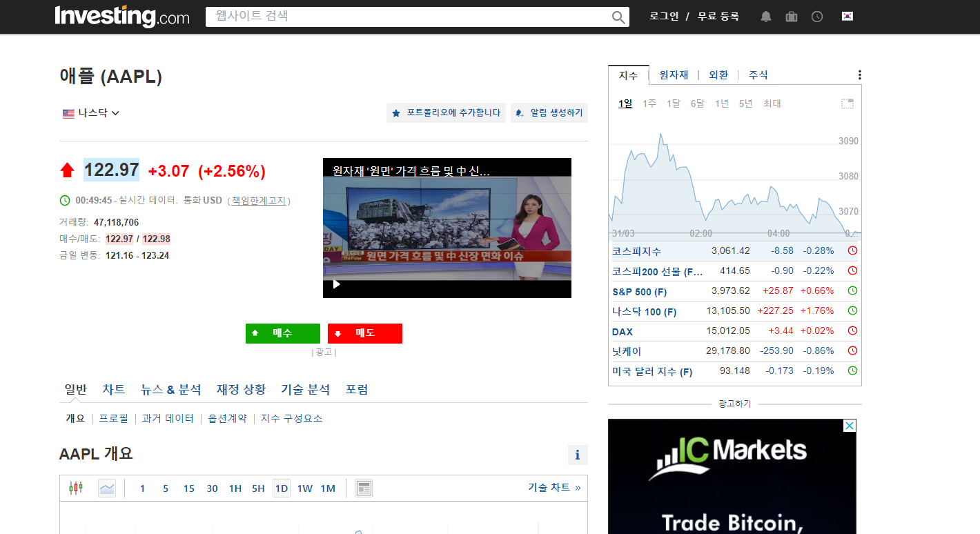Screen dimensions: 980x534
Task: Open the 책임한계고지 disclaimer link
Action: coord(258,201)
